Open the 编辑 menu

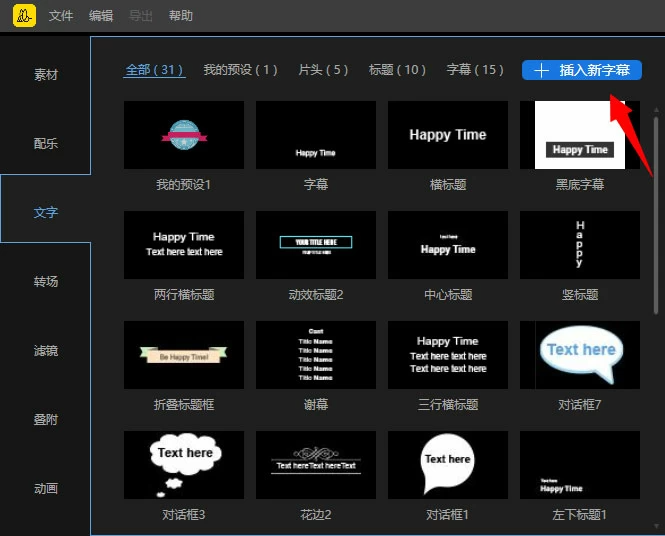click(x=101, y=16)
